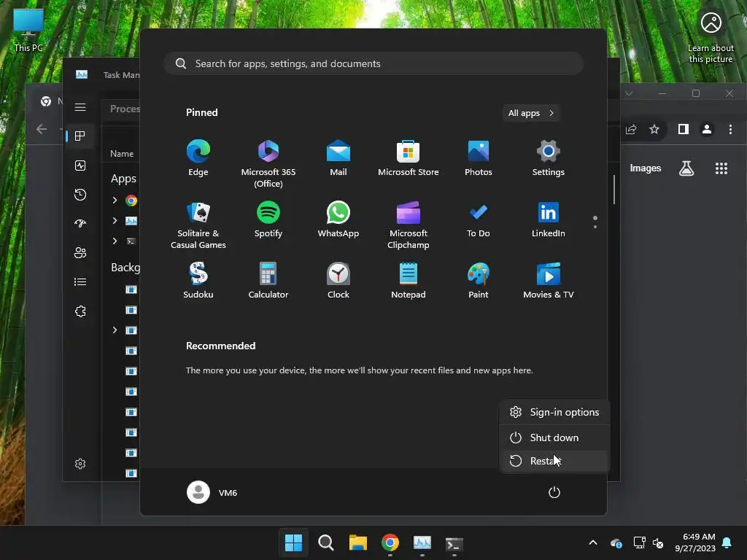Open taskbar Search

tap(326, 542)
